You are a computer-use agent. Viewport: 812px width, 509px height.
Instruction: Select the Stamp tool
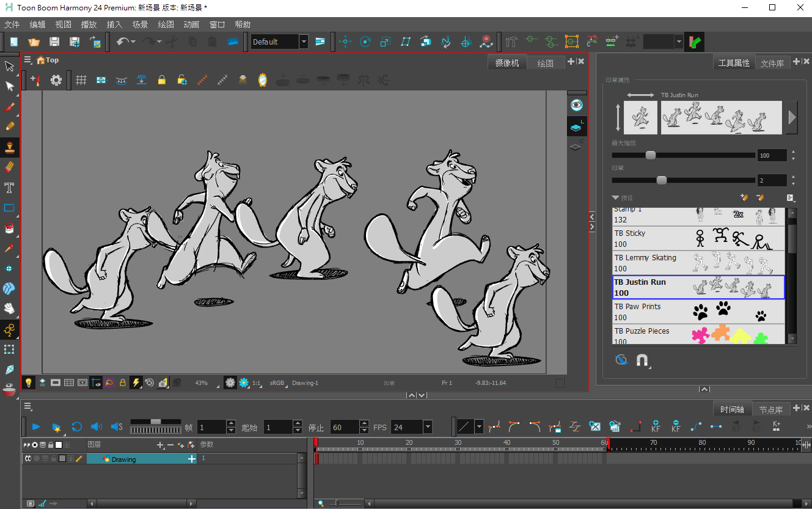9,147
